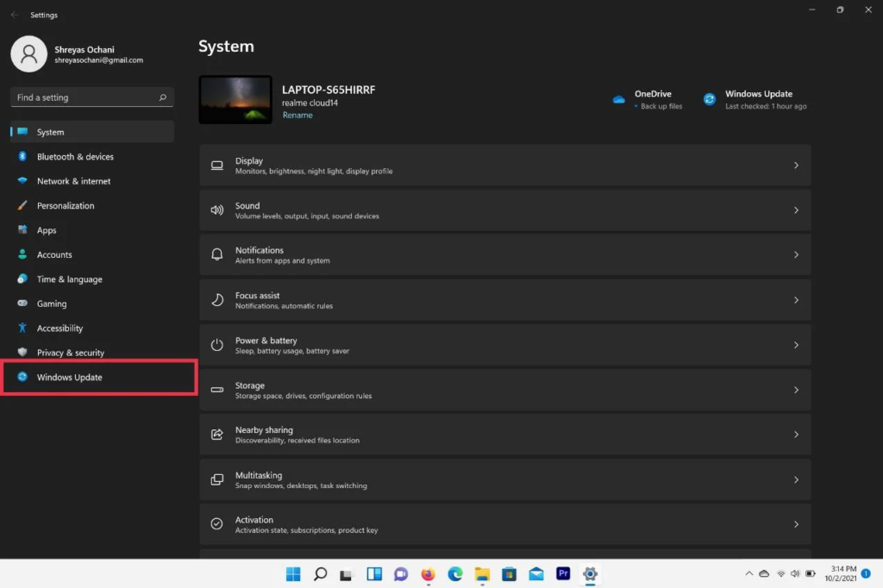Click the user profile avatar
This screenshot has width=883, height=588.
click(28, 54)
